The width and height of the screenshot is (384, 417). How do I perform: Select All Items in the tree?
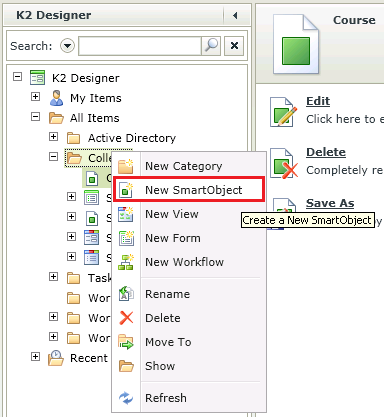coord(95,118)
